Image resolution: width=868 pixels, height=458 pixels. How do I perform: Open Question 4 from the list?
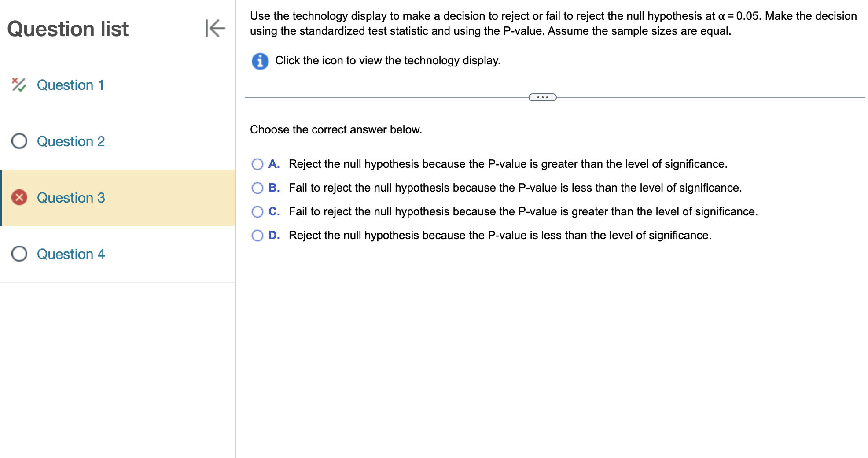click(x=71, y=254)
